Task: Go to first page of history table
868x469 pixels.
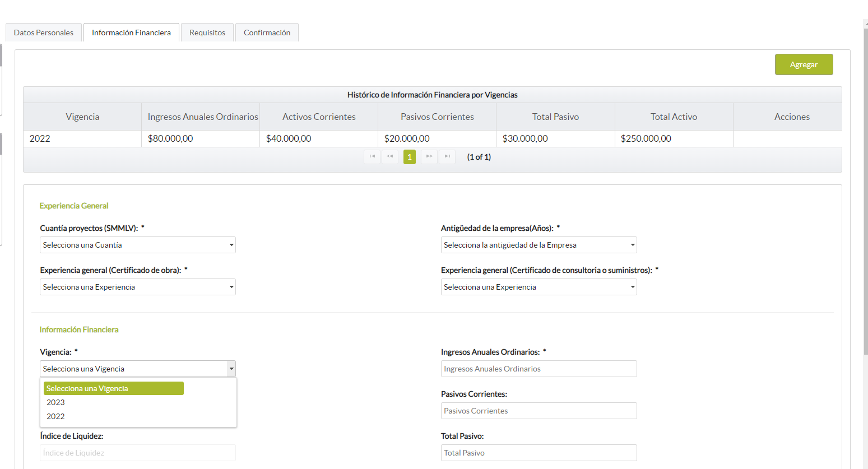Action: (x=372, y=157)
